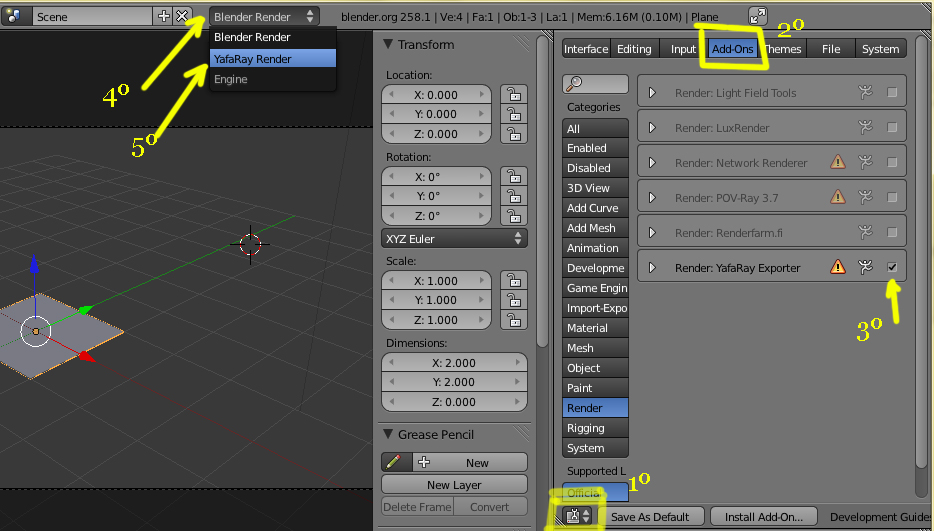Click the Save As Default button
Image resolution: width=934 pixels, height=531 pixels.
[x=650, y=516]
